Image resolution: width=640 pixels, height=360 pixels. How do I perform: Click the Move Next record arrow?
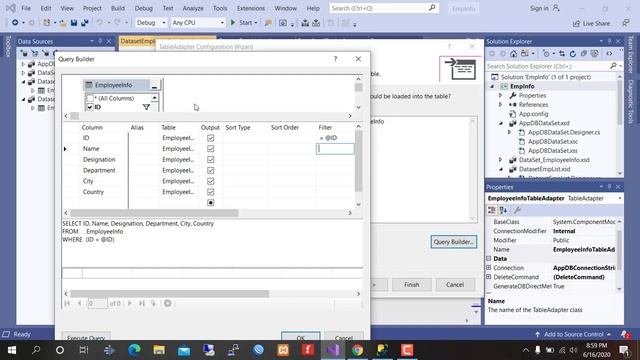click(130, 303)
